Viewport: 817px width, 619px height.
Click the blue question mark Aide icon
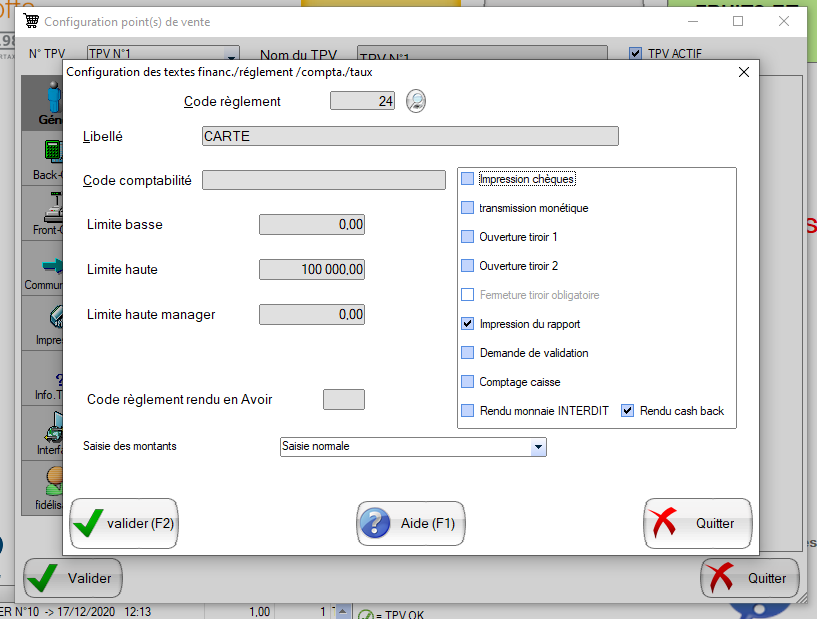375,523
